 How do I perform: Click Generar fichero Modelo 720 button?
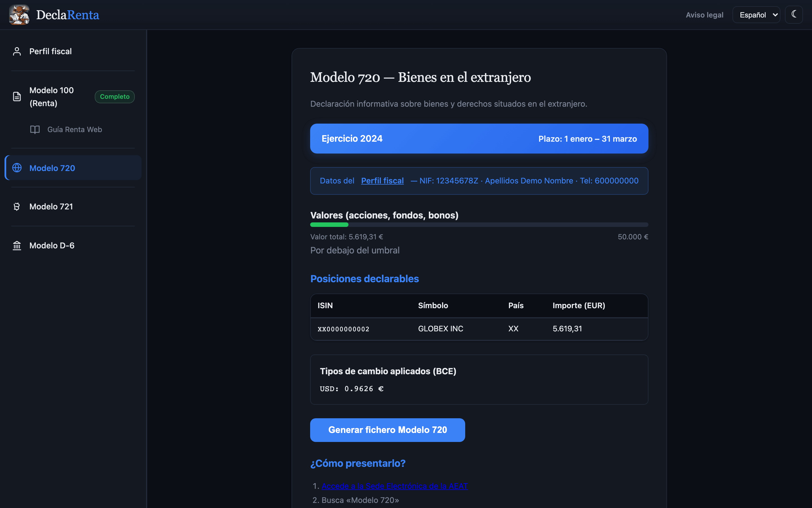(388, 430)
